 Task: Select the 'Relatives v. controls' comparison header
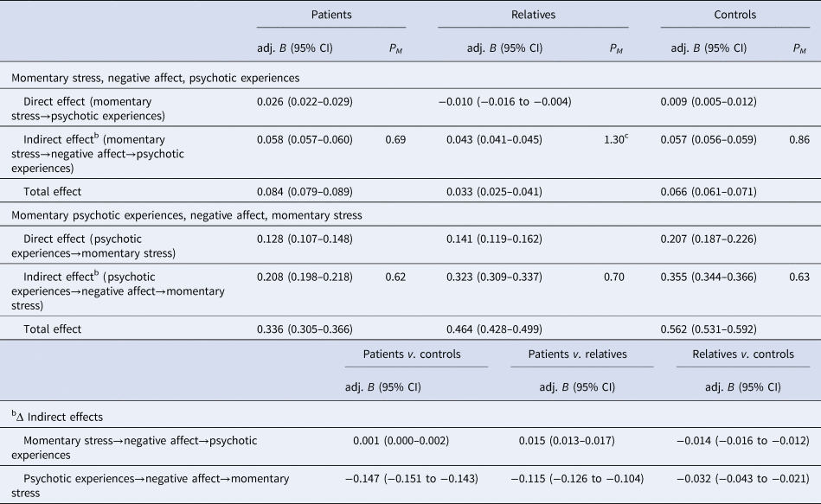point(742,354)
